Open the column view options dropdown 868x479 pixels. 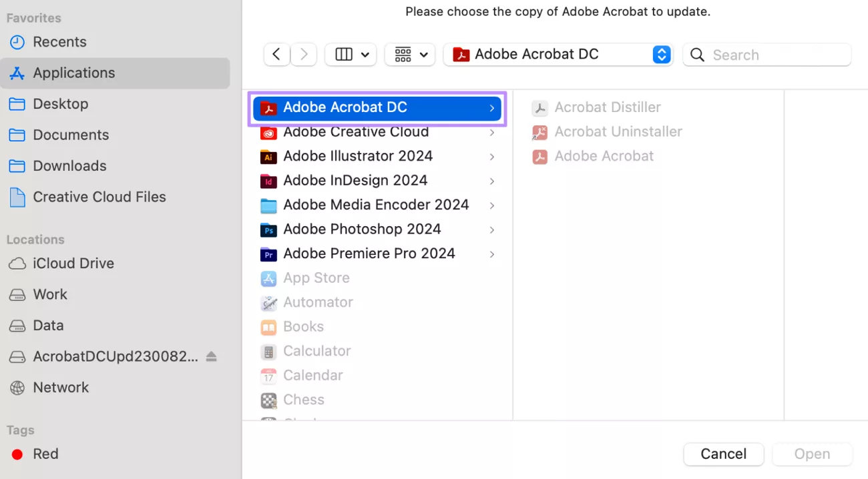(350, 54)
